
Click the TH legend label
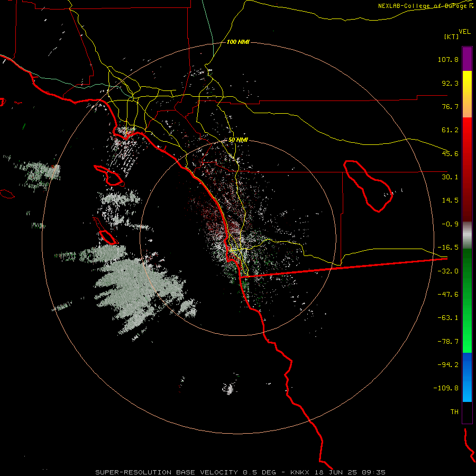click(454, 412)
